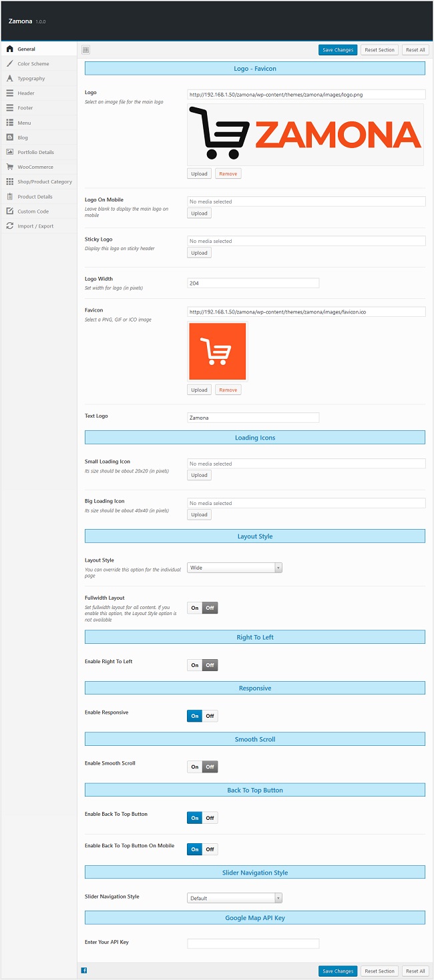This screenshot has height=980, width=434.
Task: Click the Google Map API Key field
Action: click(253, 943)
